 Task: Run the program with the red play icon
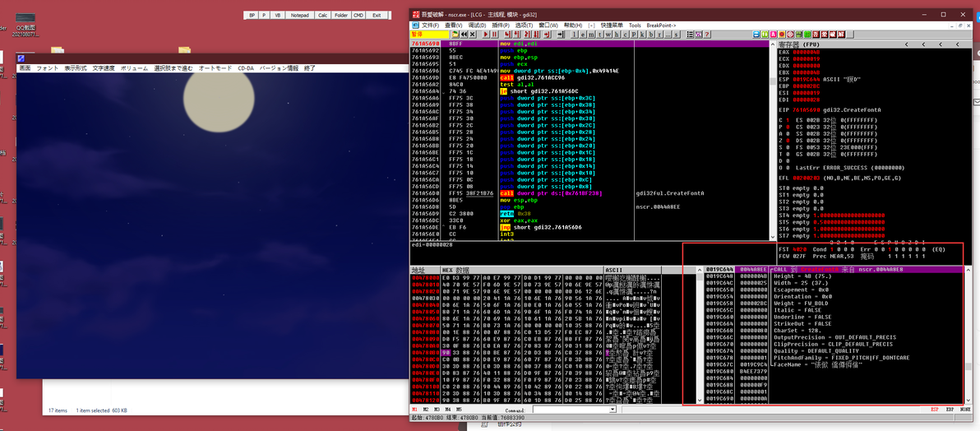pyautogui.click(x=486, y=34)
